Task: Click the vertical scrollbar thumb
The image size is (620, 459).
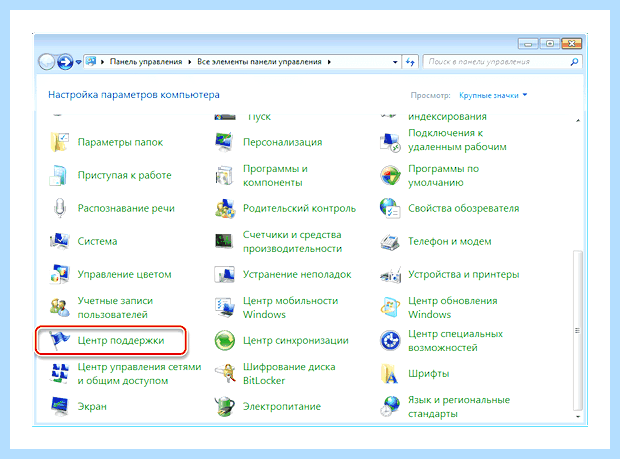Action: pyautogui.click(x=578, y=331)
